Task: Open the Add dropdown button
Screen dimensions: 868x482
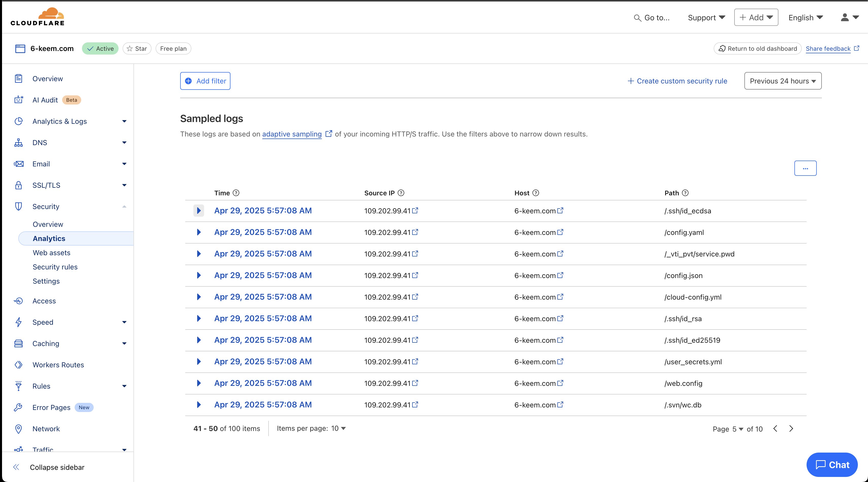Action: 756,17
